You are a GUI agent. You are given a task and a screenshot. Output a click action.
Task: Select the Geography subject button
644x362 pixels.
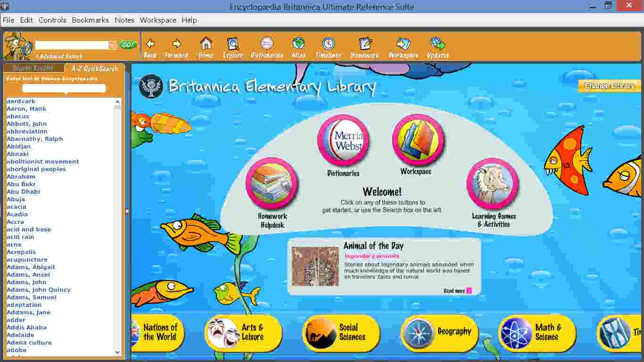[439, 332]
